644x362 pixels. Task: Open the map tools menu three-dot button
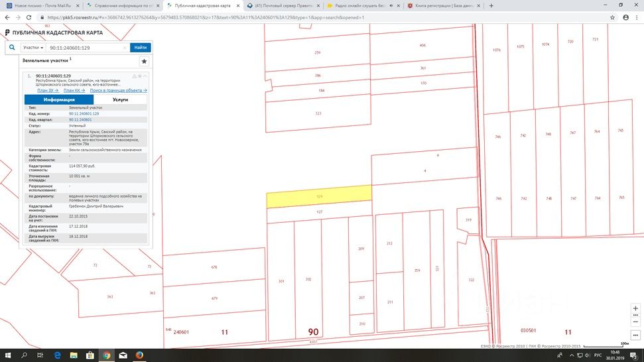(635, 335)
